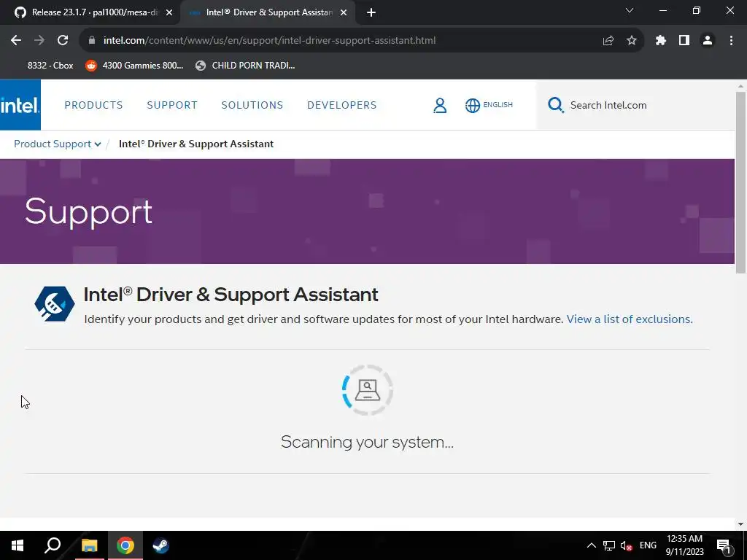Open the PRODUCTS menu
The width and height of the screenshot is (747, 560).
(x=94, y=105)
